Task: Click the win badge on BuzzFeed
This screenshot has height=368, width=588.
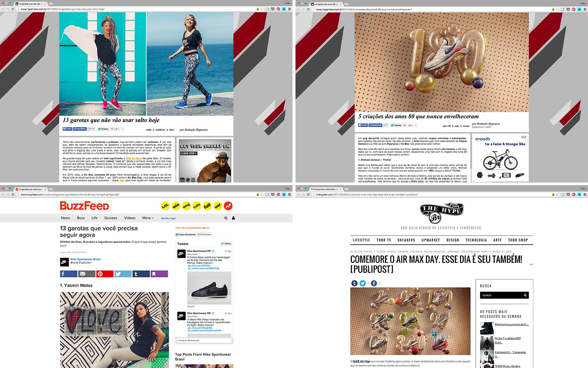Action: [x=176, y=206]
